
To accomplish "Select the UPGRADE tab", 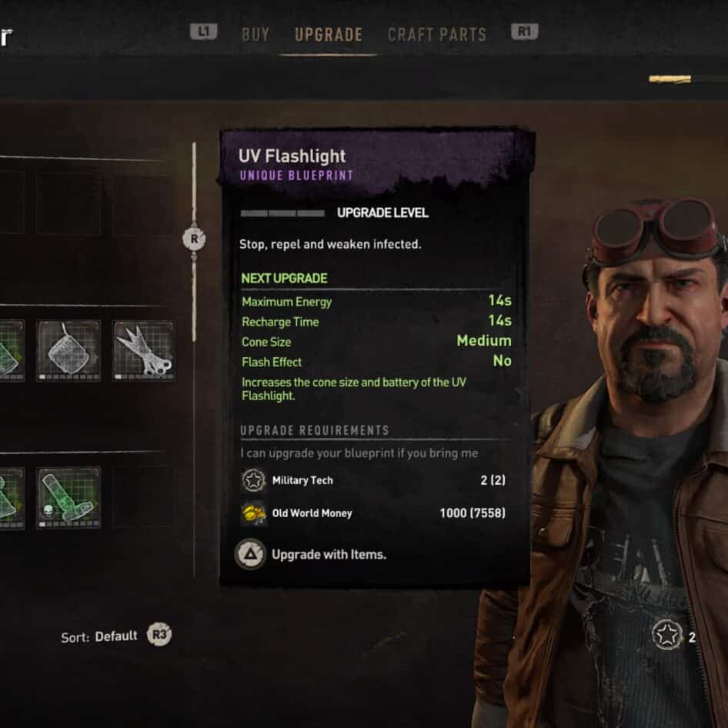I will click(329, 35).
